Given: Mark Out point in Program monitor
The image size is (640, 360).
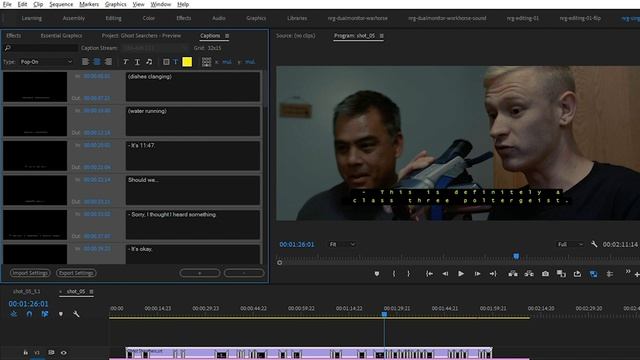Looking at the screenshot, I should 409,274.
